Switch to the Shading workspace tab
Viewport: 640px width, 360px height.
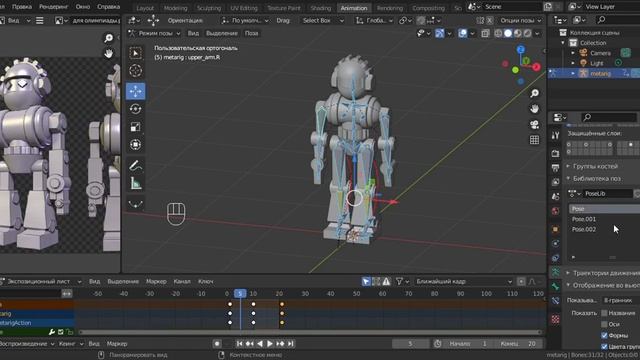coord(321,8)
